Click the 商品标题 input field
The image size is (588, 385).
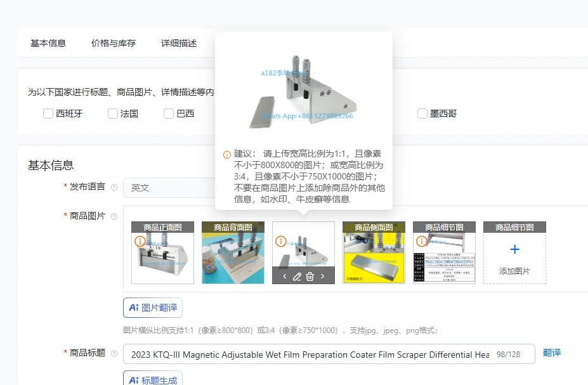[329, 355]
